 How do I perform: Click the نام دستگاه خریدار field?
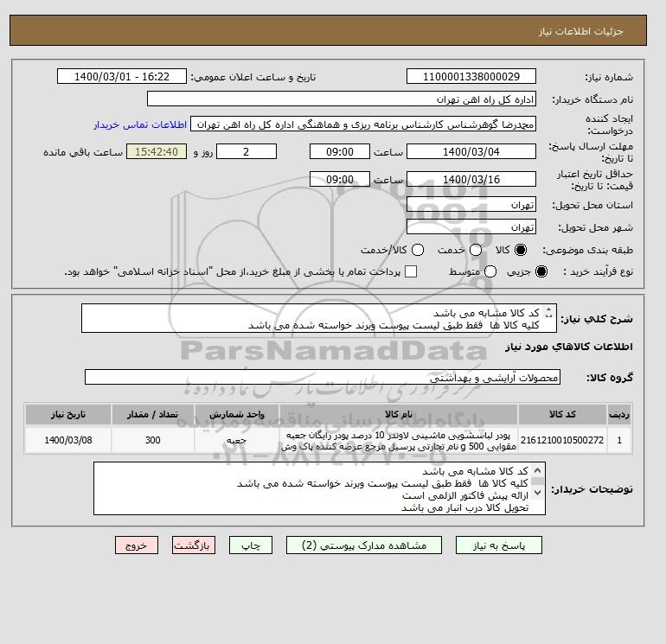(x=342, y=99)
